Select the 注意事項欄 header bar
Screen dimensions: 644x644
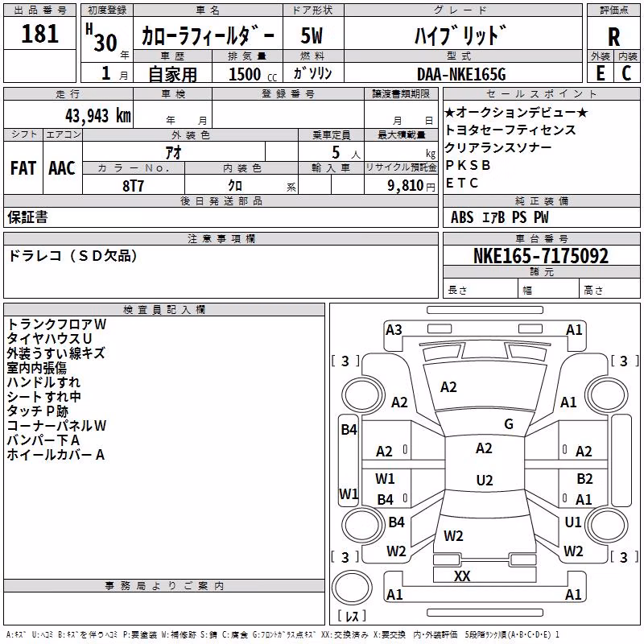(221, 238)
